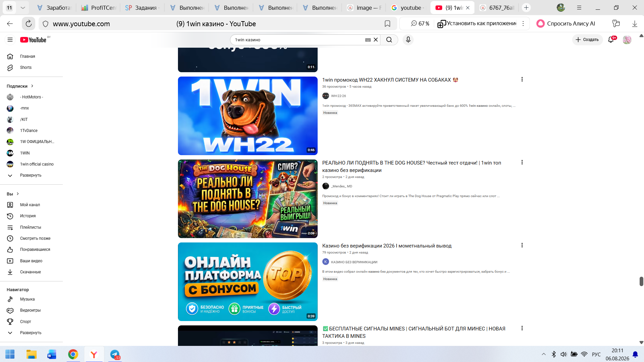This screenshot has width=644, height=362.
Task: Open Telegram from the taskbar
Action: pyautogui.click(x=115, y=354)
